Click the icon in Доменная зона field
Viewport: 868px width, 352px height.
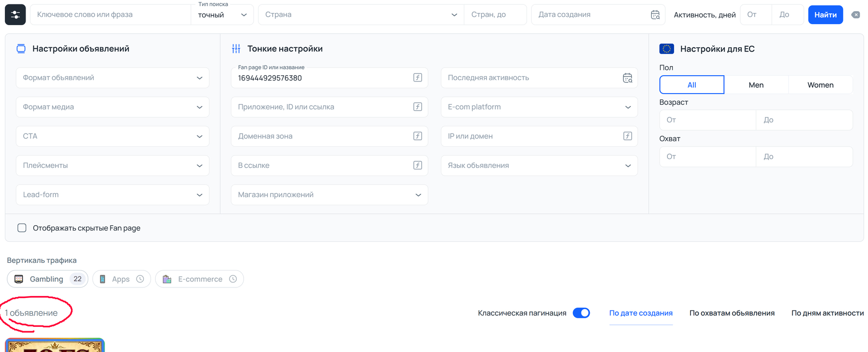click(x=418, y=136)
